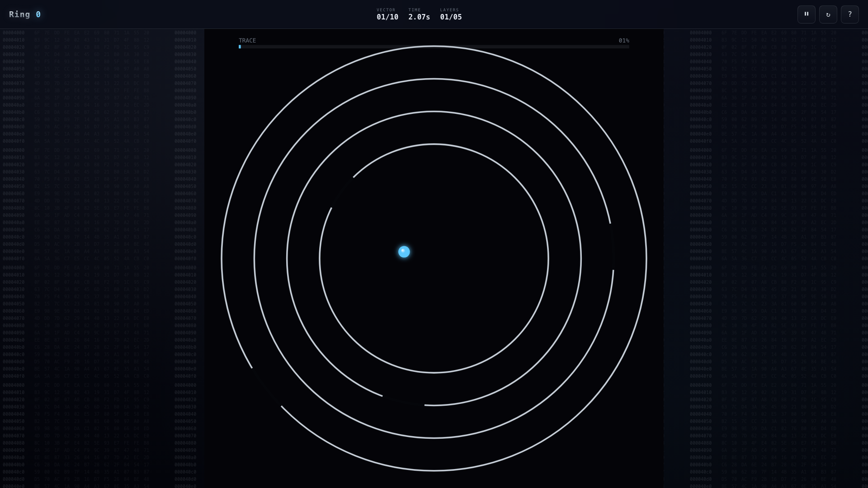
Task: Open help with the question mark button
Action: tap(849, 14)
